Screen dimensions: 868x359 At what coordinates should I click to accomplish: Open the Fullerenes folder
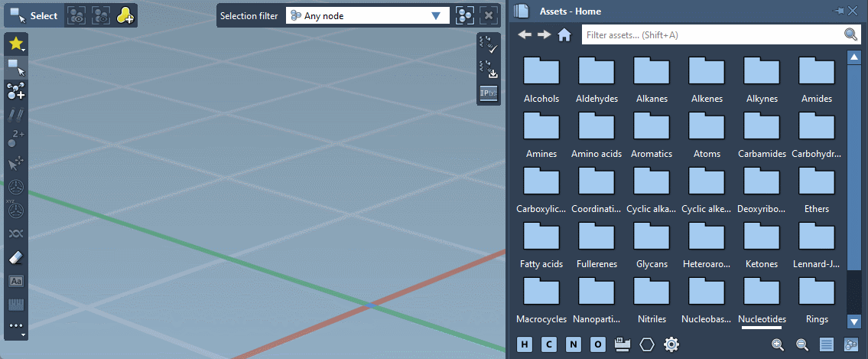(x=597, y=242)
